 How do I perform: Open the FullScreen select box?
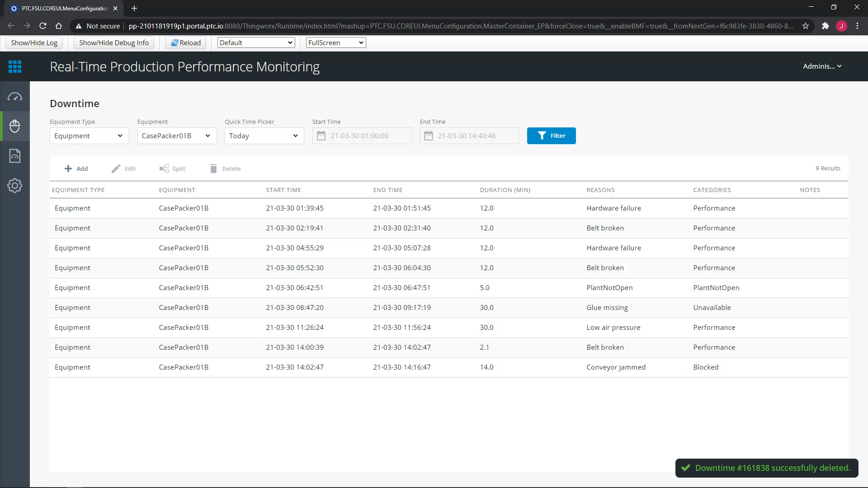click(336, 42)
